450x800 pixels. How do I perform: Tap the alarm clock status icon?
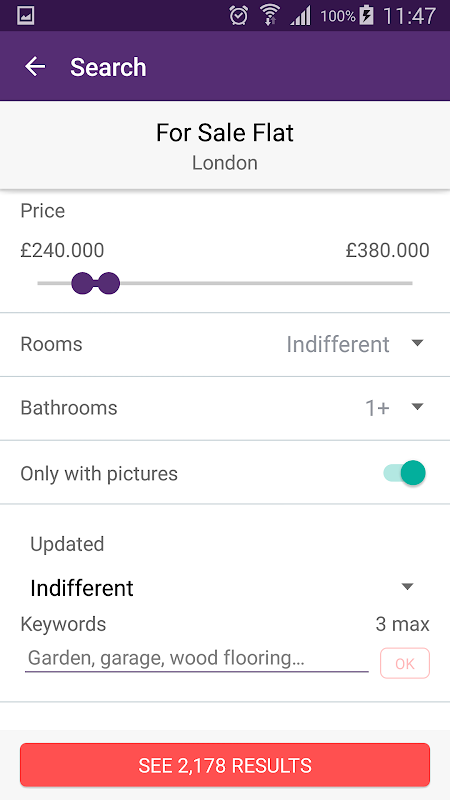[238, 16]
